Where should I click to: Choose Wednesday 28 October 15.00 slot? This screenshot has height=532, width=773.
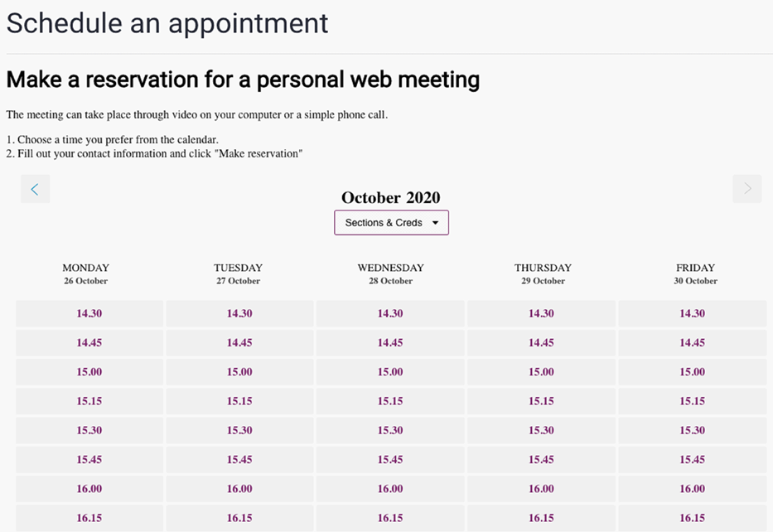(x=390, y=372)
